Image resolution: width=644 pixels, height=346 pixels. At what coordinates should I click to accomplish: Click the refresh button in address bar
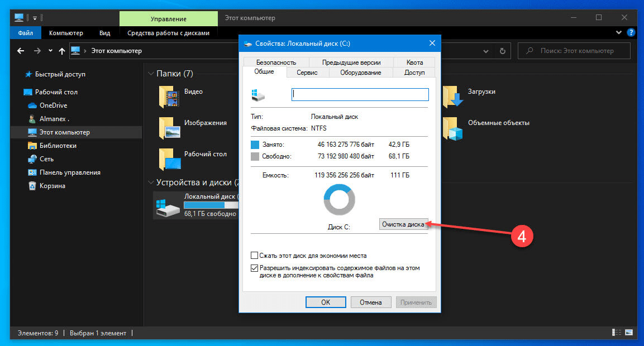[502, 51]
